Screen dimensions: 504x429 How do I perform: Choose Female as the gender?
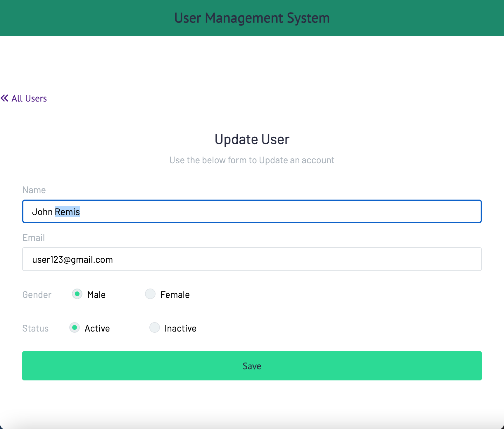[x=150, y=294]
